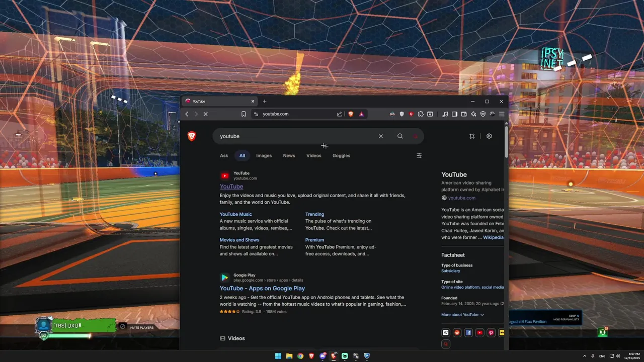Click SKIP on the Rocket League music banner
The width and height of the screenshot is (644, 362).
574,316
